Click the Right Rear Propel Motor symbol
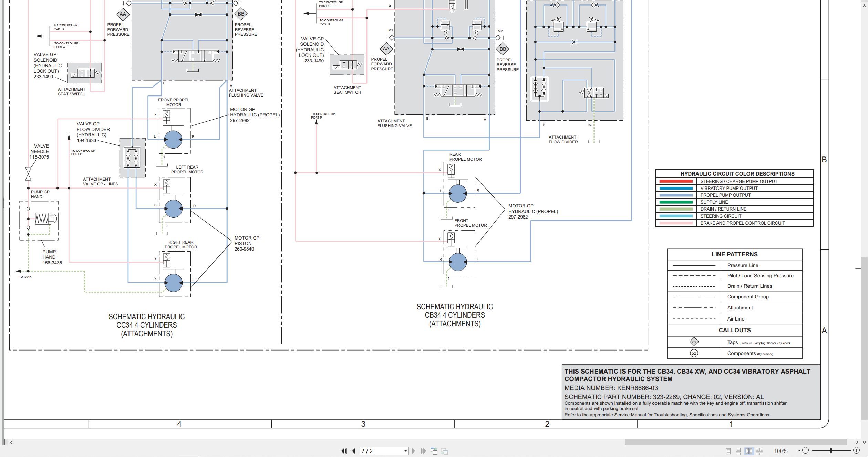Viewport: 868px width, 457px height. (x=173, y=283)
